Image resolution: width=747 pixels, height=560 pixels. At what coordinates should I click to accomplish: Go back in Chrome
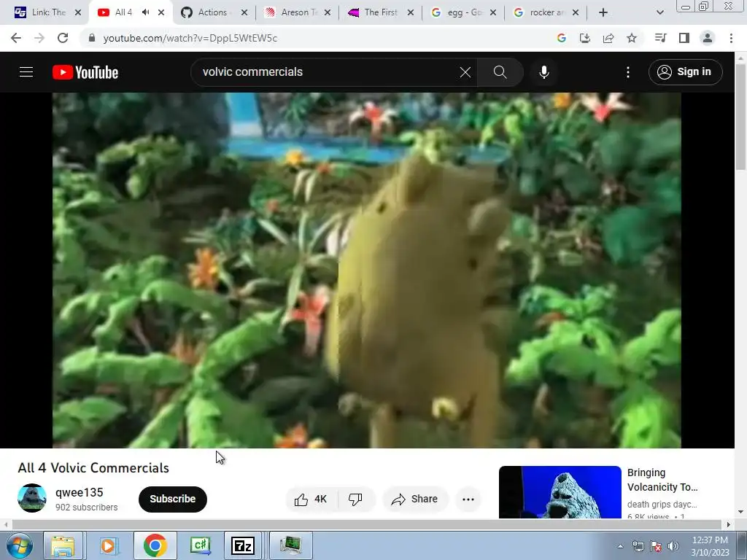point(16,38)
